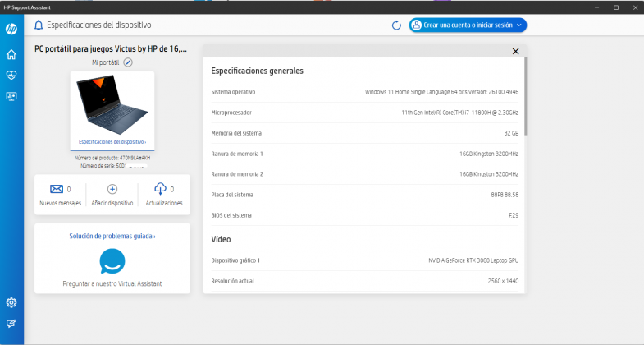This screenshot has width=644, height=345.
Task: Open 'Especificaciones del dispositivo' link under laptop
Action: point(112,142)
